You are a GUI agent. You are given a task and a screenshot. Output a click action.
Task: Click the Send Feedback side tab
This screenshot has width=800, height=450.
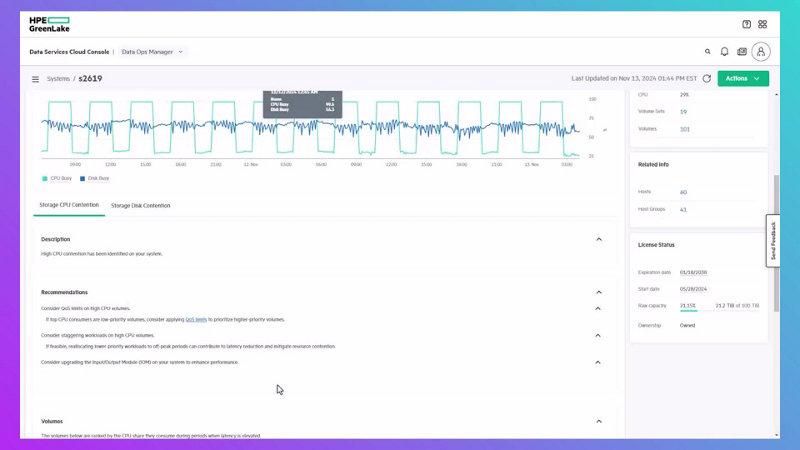click(x=772, y=241)
